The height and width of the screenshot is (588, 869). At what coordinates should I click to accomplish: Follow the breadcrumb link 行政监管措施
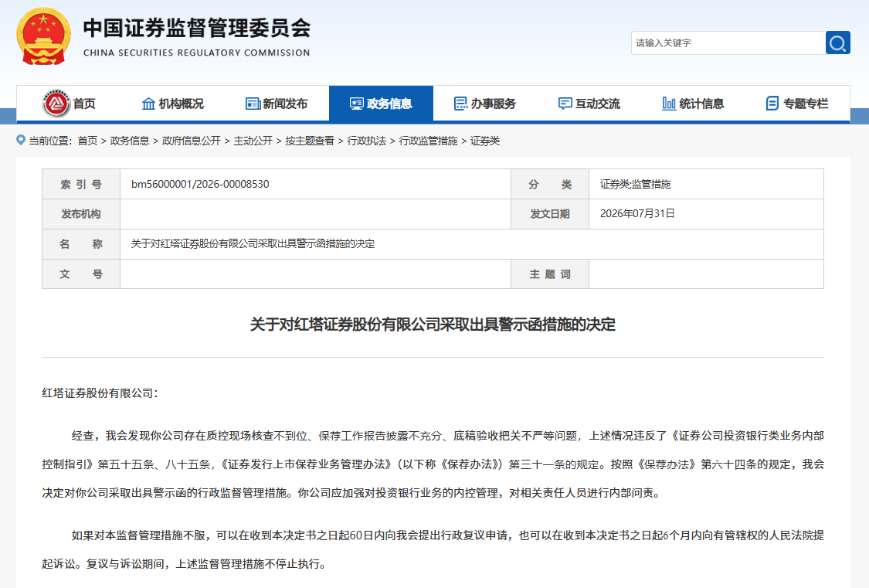click(x=429, y=141)
